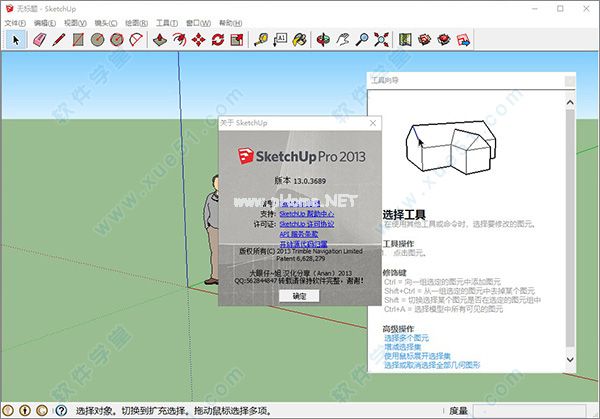Image resolution: width=600 pixels, height=419 pixels.
Task: Activate the Rotate tool
Action: point(218,40)
